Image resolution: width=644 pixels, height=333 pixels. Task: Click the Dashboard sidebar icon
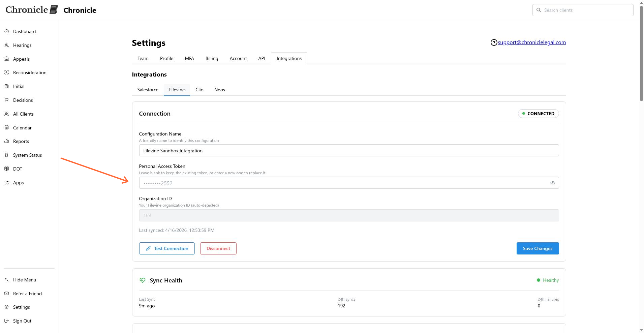coord(6,31)
